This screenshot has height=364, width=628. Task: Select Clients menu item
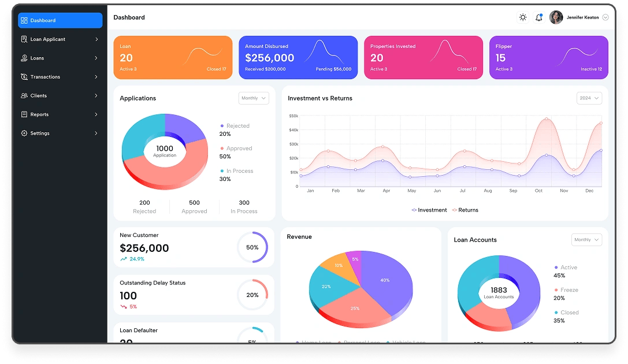tap(60, 96)
